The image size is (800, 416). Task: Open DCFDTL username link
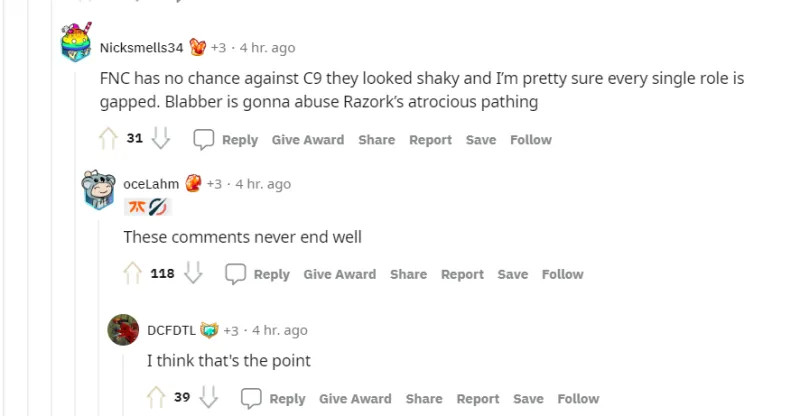171,330
